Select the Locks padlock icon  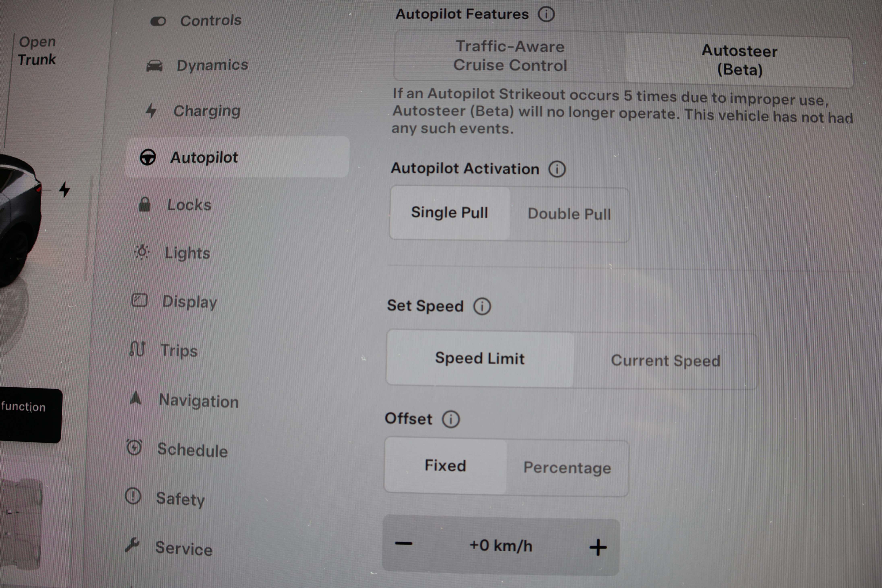(x=144, y=204)
